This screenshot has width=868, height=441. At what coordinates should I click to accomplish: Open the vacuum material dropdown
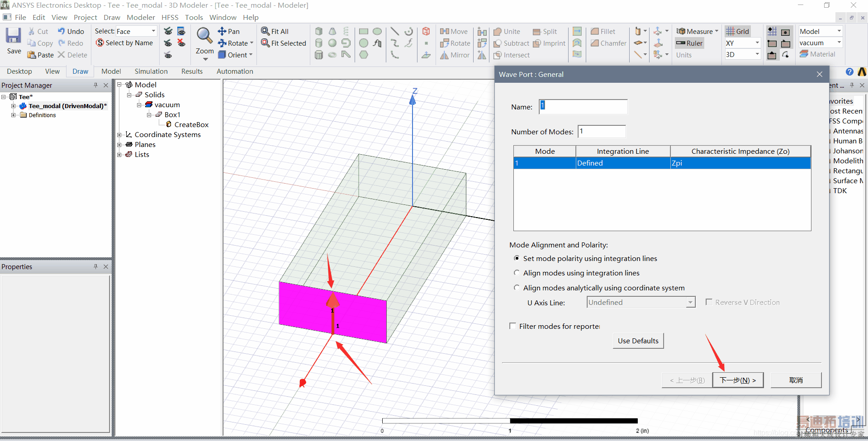pos(839,43)
